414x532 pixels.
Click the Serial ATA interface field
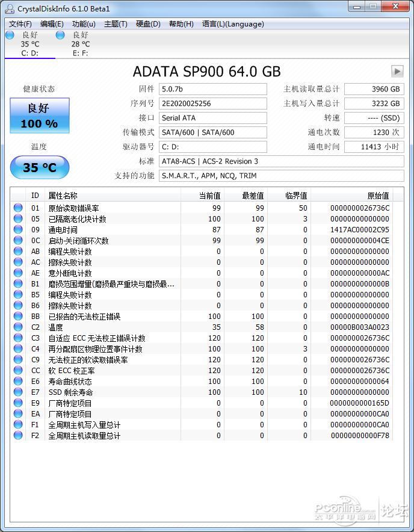[213, 118]
